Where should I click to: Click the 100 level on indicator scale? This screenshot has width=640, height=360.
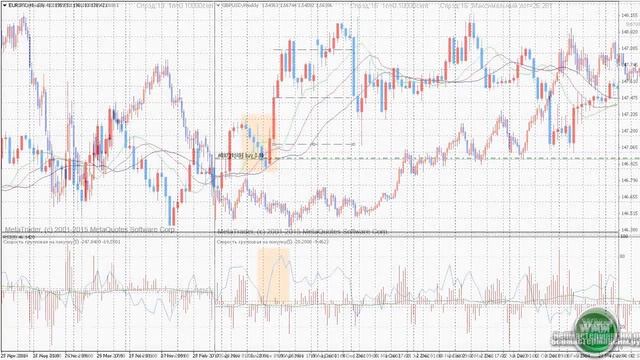(624, 236)
